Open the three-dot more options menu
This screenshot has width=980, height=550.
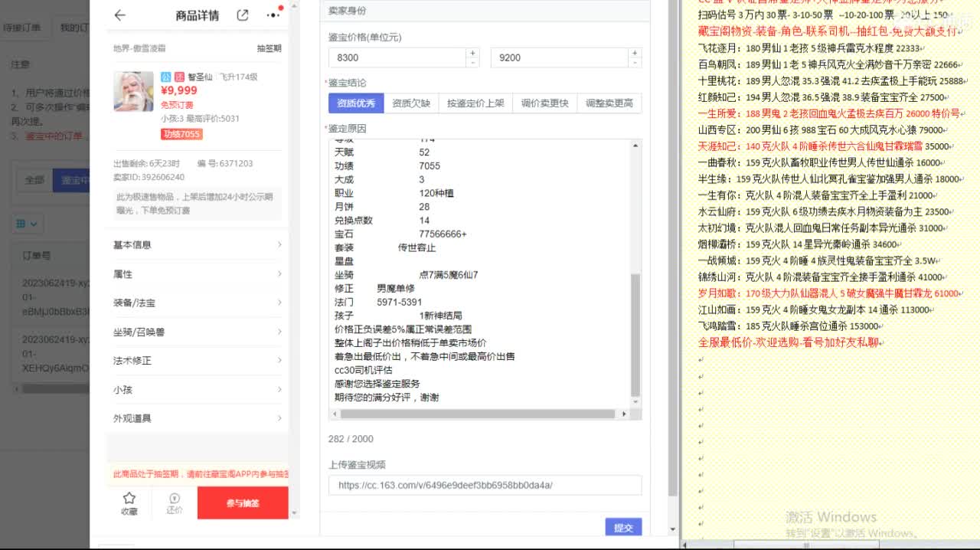273,15
